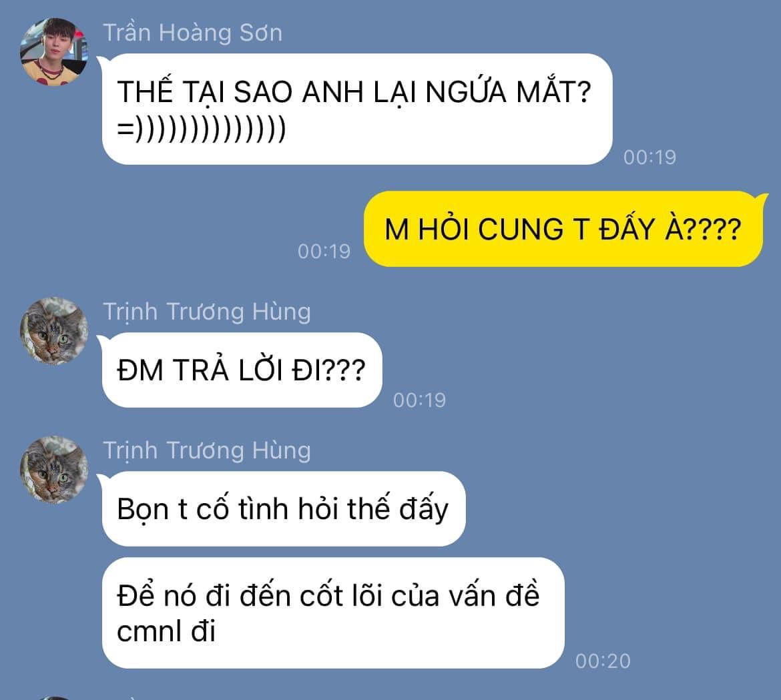The height and width of the screenshot is (700, 781).
Task: Tap the "NGỨA MẮT?" words in Sơn's message
Action: [508, 92]
